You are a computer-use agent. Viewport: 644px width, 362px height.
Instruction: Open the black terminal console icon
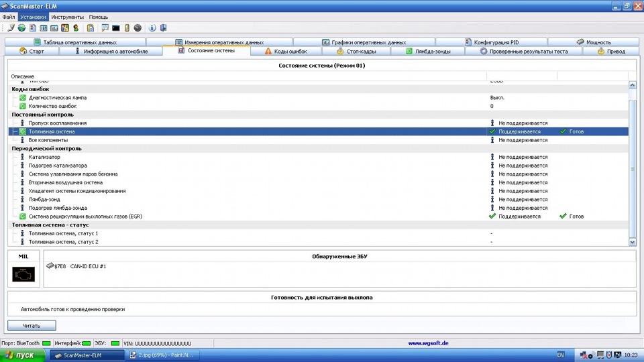116,28
